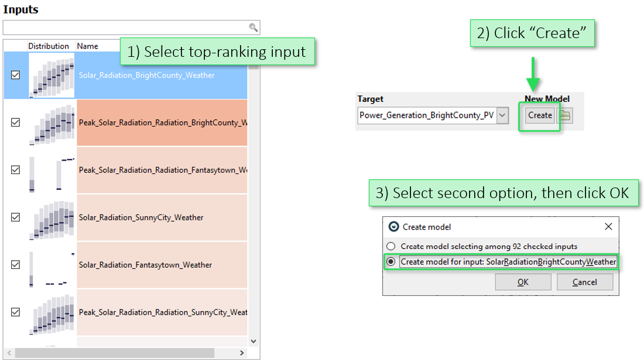Select 'Create model for input' radio option
This screenshot has width=644, height=361.
391,262
